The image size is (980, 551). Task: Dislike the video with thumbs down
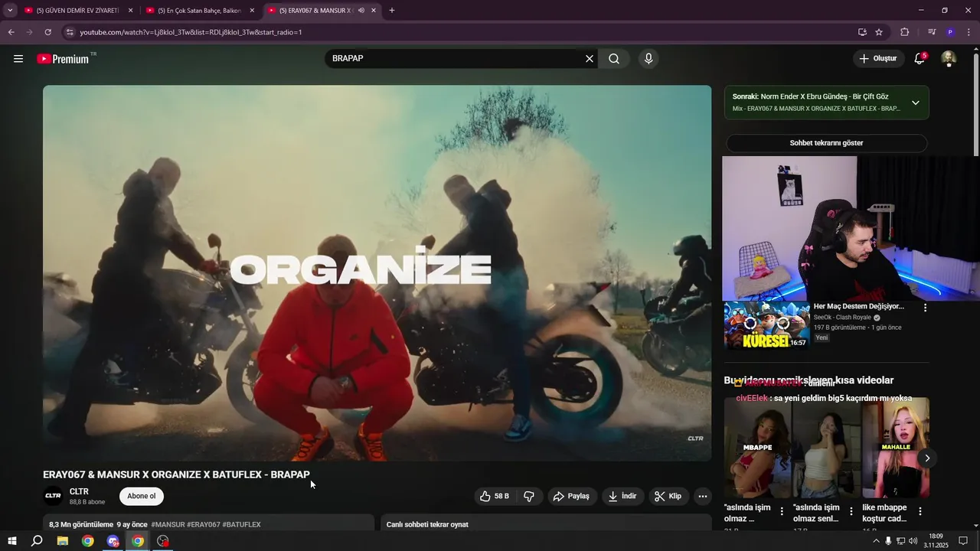[529, 496]
